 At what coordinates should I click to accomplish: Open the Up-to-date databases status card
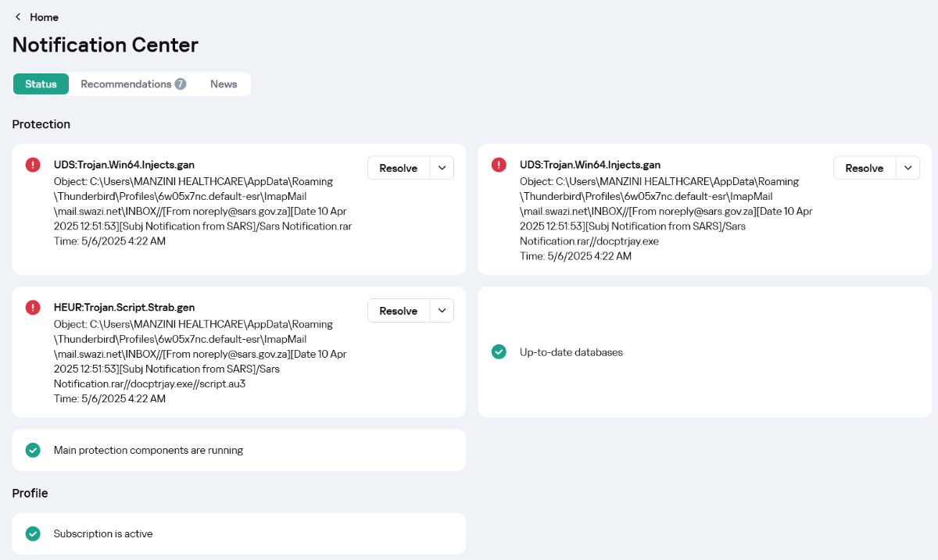pyautogui.click(x=704, y=351)
